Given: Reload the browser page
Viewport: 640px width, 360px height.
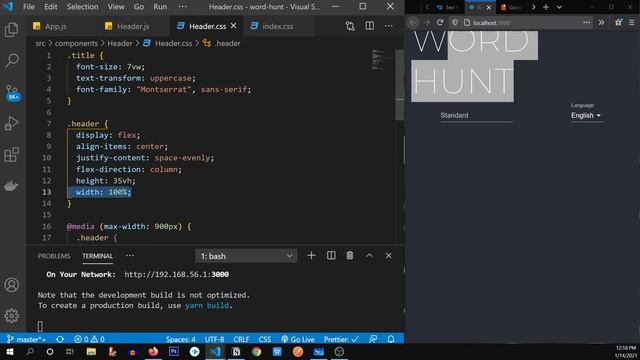Looking at the screenshot, I should 440,22.
